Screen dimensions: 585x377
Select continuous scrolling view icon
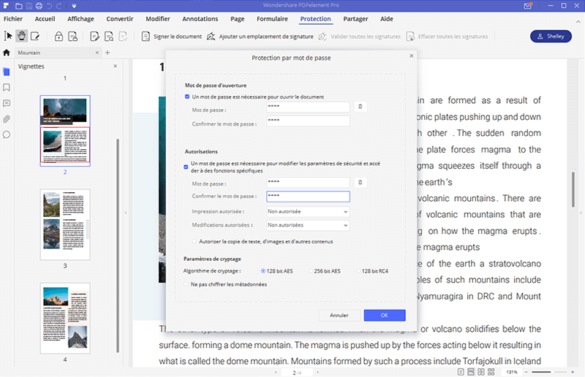471,372
